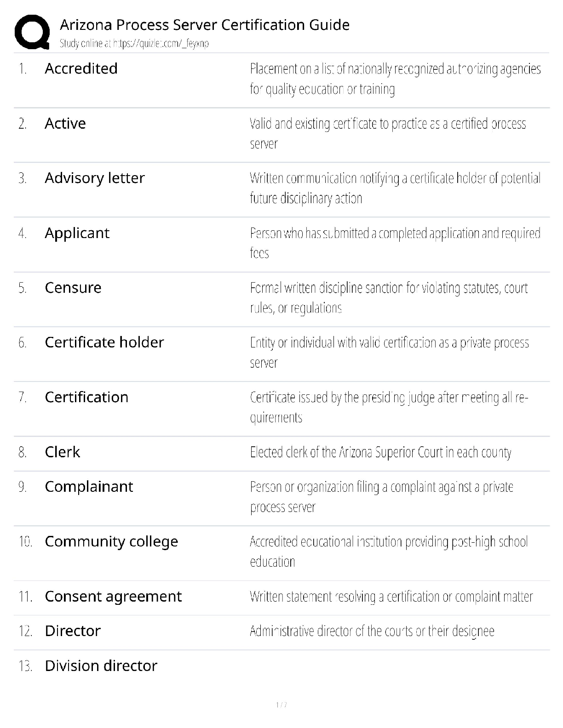Screen dimensions: 563x728
Task: Select the Consent agreement term
Action: click(113, 597)
